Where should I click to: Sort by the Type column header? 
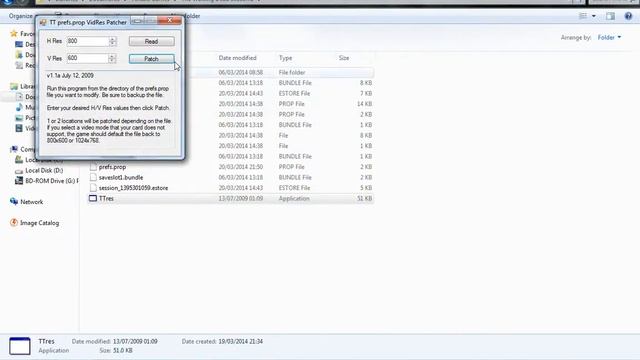286,58
